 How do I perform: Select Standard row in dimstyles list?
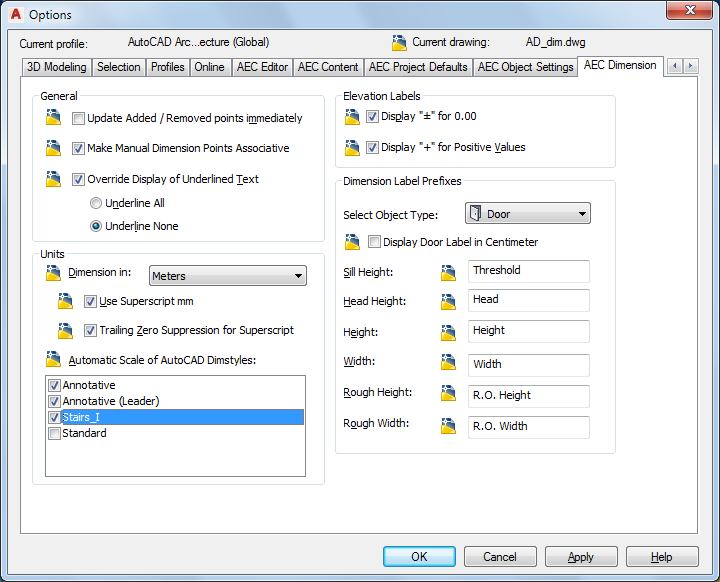175,433
